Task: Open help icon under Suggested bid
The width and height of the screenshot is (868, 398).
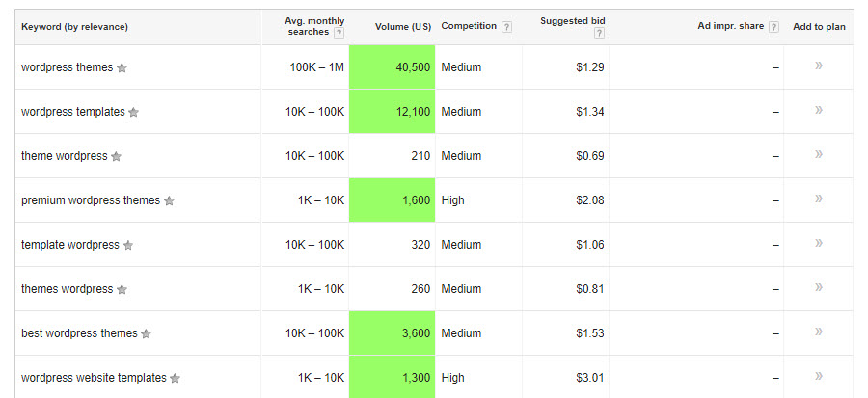Action: click(x=599, y=33)
